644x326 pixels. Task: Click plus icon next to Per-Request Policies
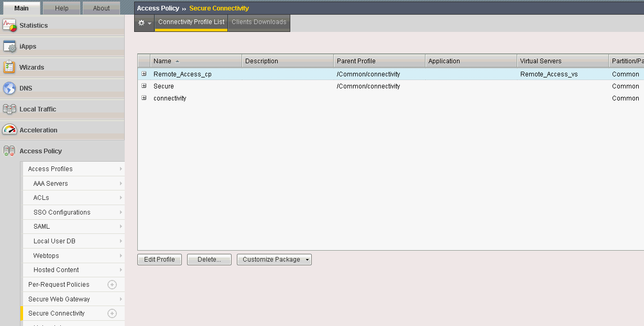point(112,285)
